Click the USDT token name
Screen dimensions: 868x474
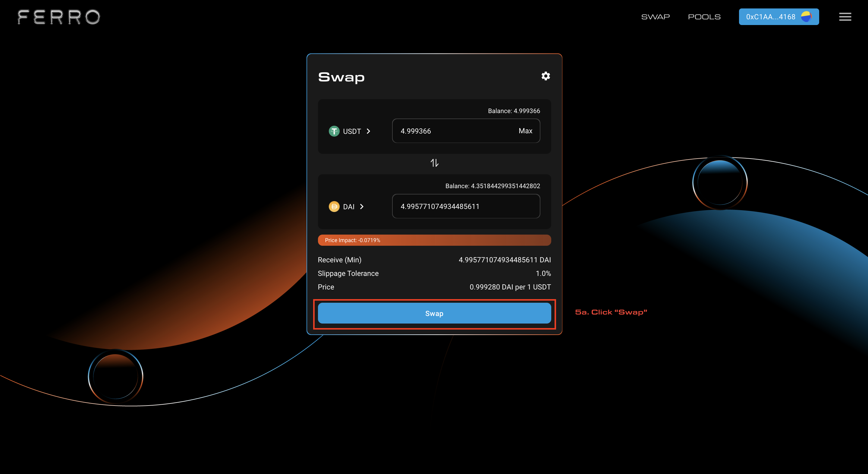[352, 131]
